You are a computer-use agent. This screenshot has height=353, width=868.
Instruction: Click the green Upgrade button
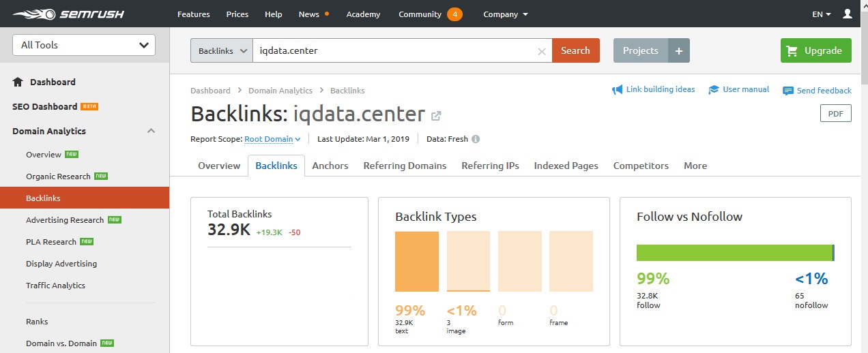[816, 50]
